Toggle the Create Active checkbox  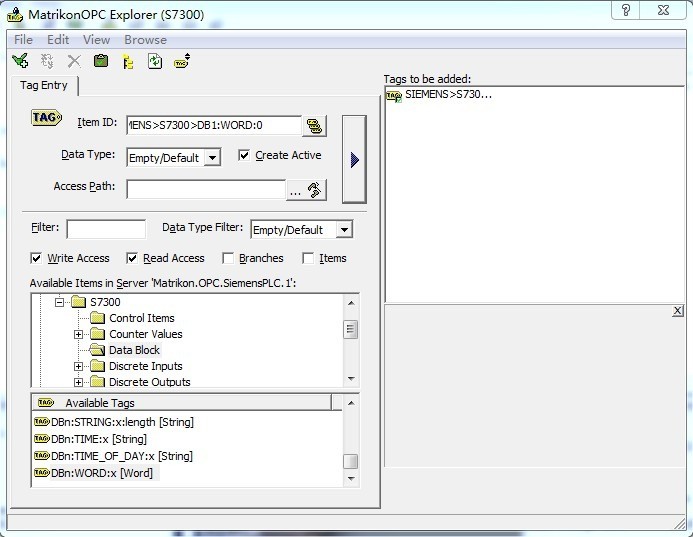point(244,155)
